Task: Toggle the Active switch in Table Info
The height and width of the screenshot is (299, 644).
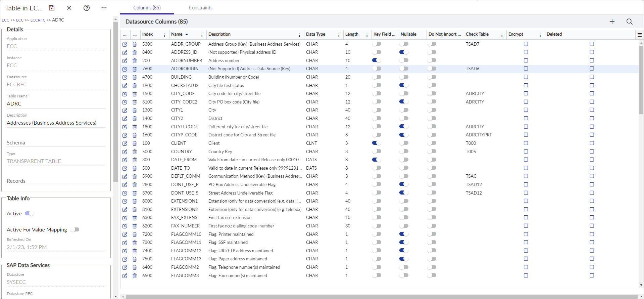Action: (30, 213)
